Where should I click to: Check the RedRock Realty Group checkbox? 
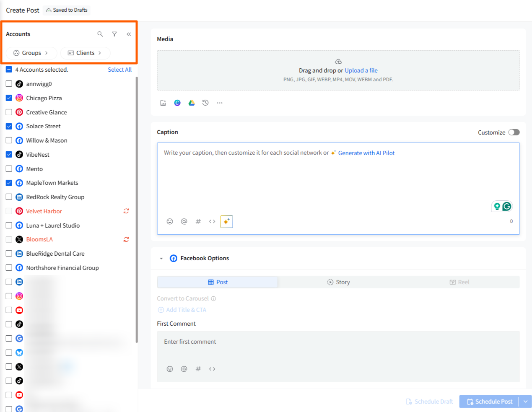tap(9, 197)
